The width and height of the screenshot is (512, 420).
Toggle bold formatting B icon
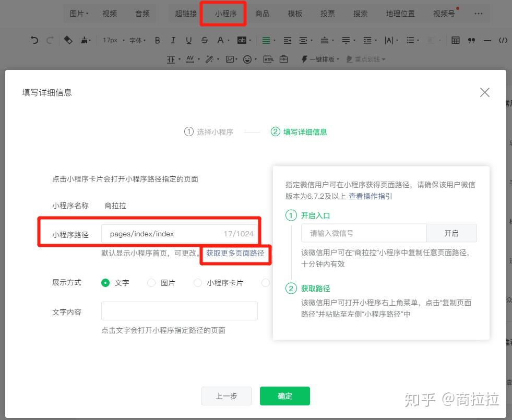tap(158, 40)
